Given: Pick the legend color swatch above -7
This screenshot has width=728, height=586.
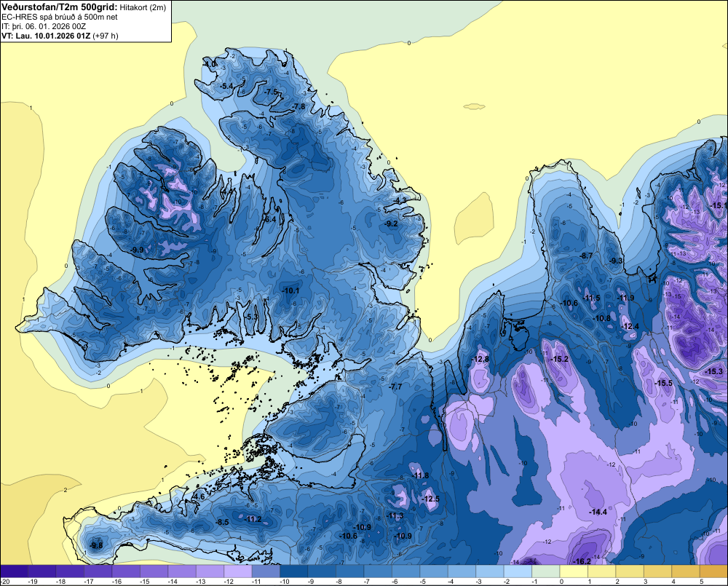Looking at the screenshot, I should (x=379, y=571).
